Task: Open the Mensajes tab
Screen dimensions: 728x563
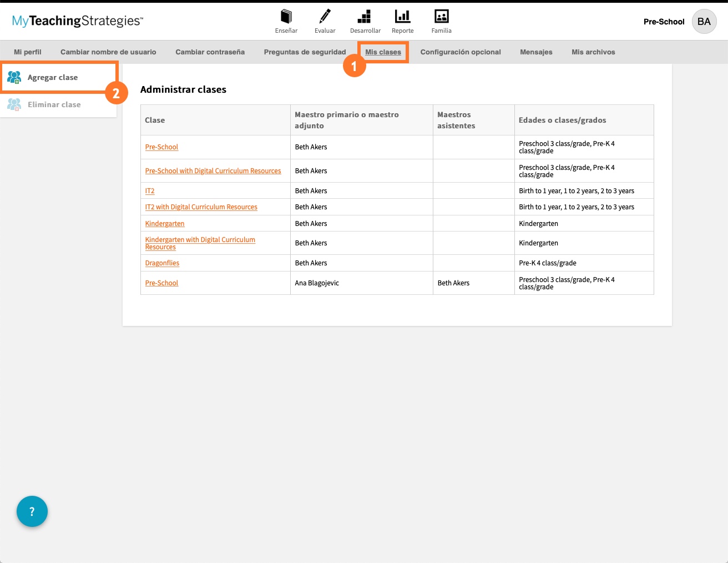Action: click(535, 52)
